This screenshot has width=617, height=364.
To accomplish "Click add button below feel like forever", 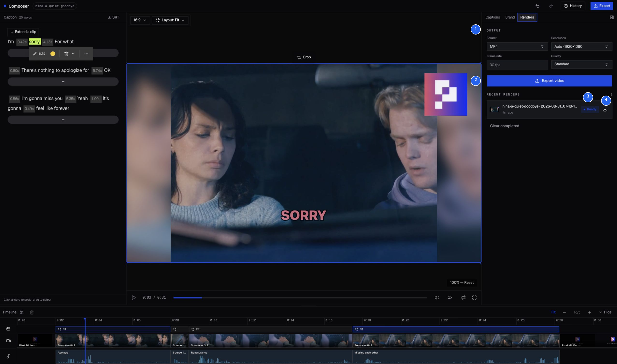I will point(63,120).
